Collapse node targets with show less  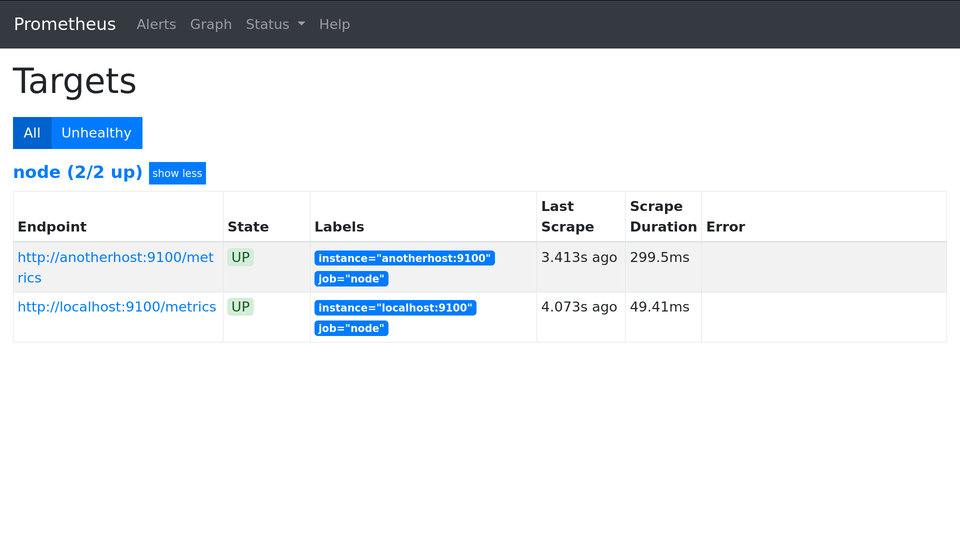(177, 173)
